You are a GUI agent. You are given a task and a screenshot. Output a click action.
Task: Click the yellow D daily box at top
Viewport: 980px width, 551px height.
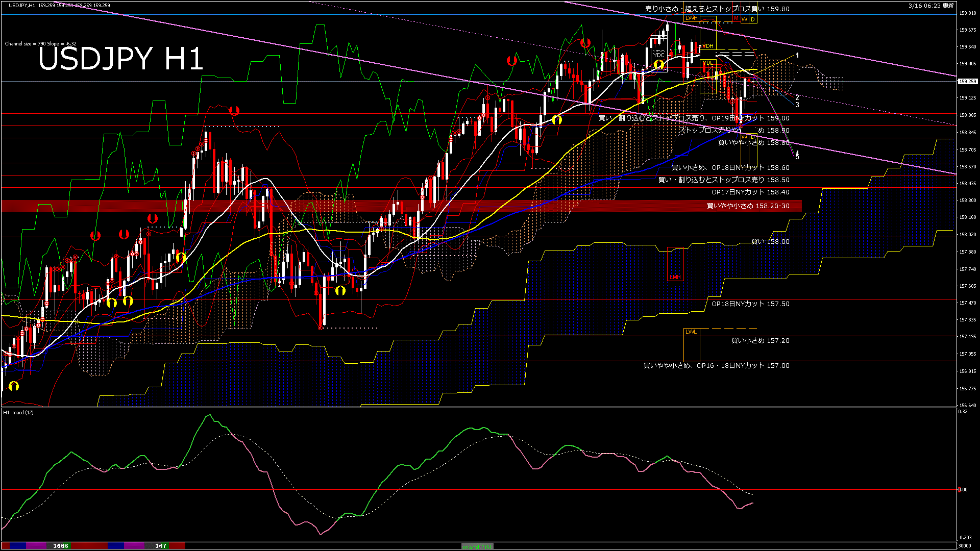coord(753,19)
